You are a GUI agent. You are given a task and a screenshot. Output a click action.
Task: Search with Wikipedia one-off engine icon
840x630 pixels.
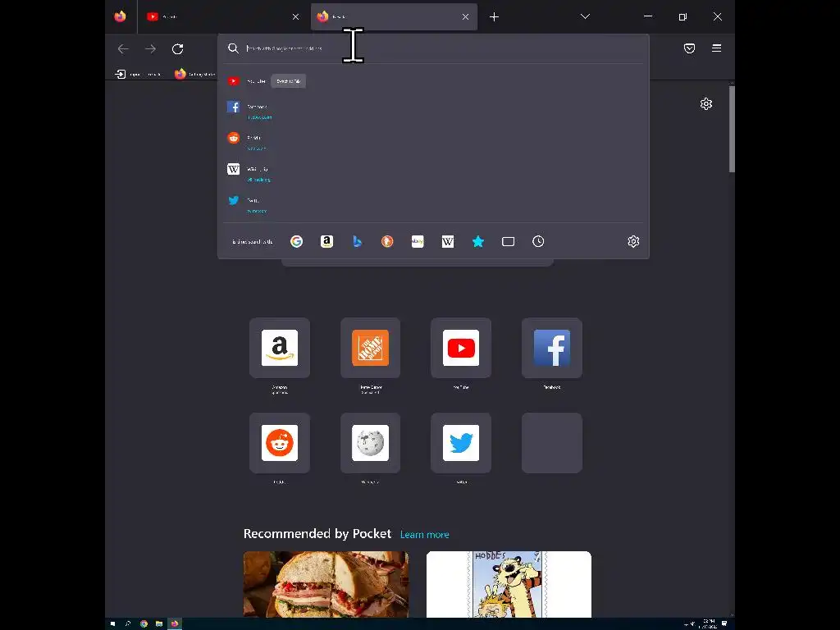tap(448, 242)
